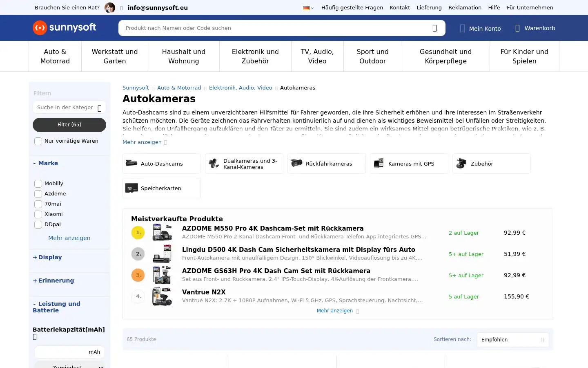This screenshot has height=368, width=588.
Task: Open Mein Konto account link
Action: tap(480, 28)
